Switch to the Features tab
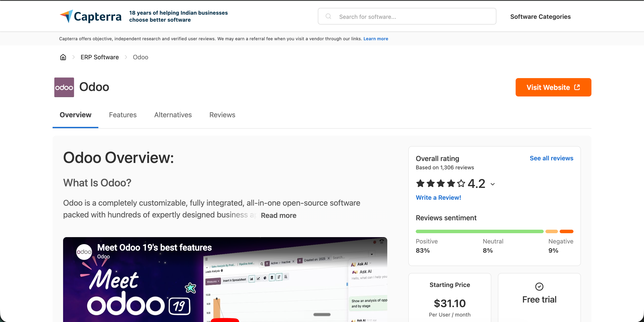The image size is (644, 322). (x=123, y=115)
